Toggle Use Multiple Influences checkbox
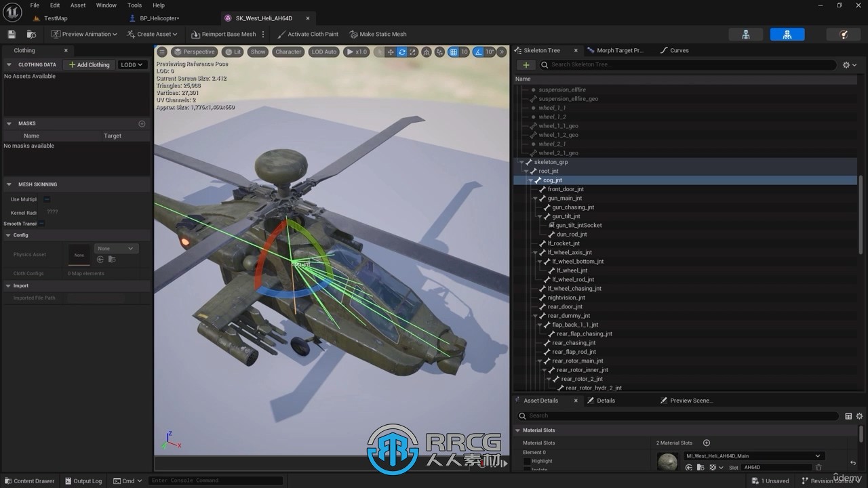The image size is (868, 488). pos(47,199)
